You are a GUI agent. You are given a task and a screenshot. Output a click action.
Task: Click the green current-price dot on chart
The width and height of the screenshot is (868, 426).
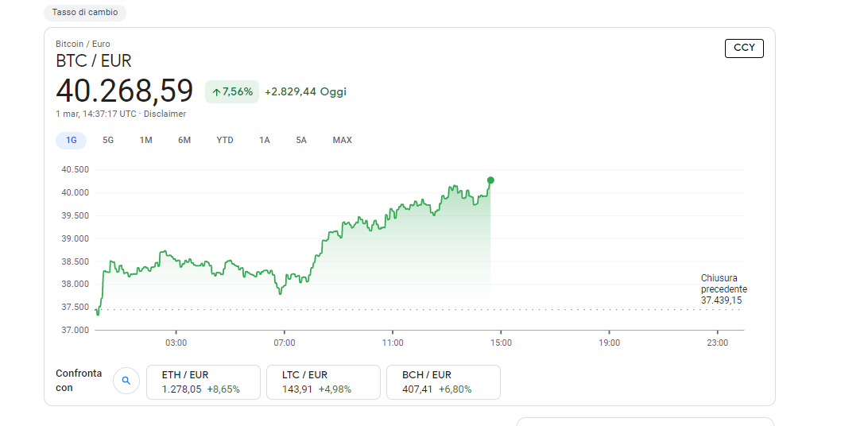490,180
